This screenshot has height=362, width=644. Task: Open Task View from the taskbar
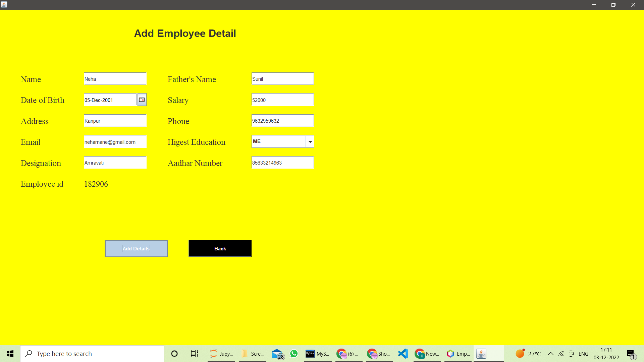click(194, 353)
